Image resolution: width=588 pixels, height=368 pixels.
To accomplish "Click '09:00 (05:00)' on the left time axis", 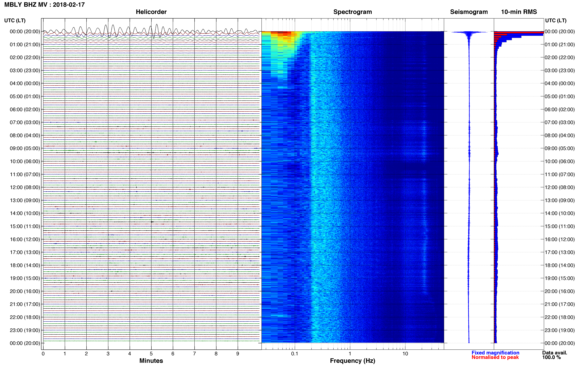I will coord(25,148).
